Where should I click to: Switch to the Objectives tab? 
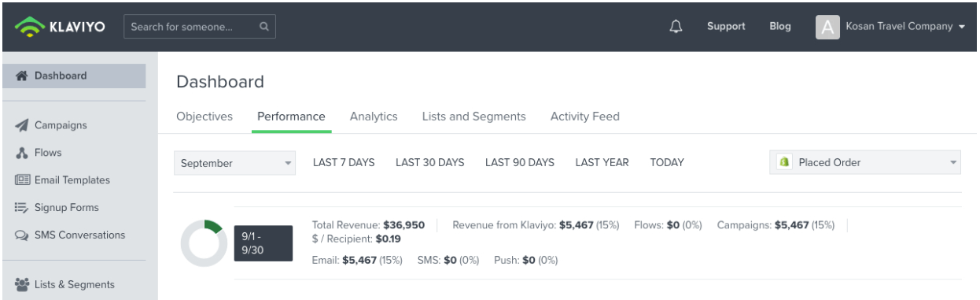[x=204, y=117]
